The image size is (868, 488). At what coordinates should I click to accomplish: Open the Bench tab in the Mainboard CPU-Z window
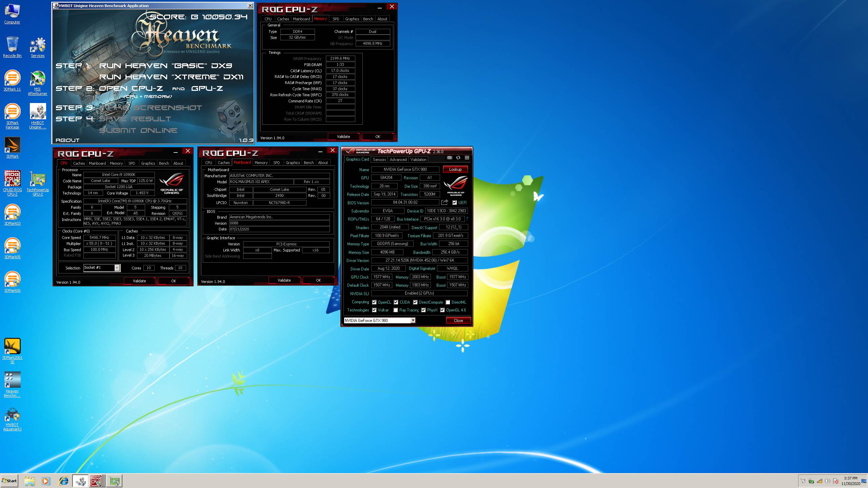point(309,163)
